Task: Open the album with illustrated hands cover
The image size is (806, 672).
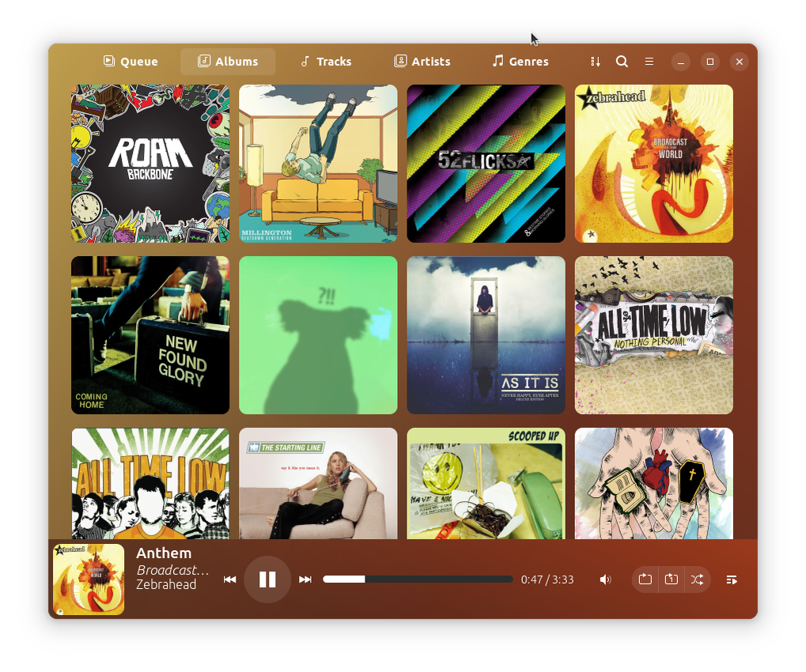Action: (654, 484)
